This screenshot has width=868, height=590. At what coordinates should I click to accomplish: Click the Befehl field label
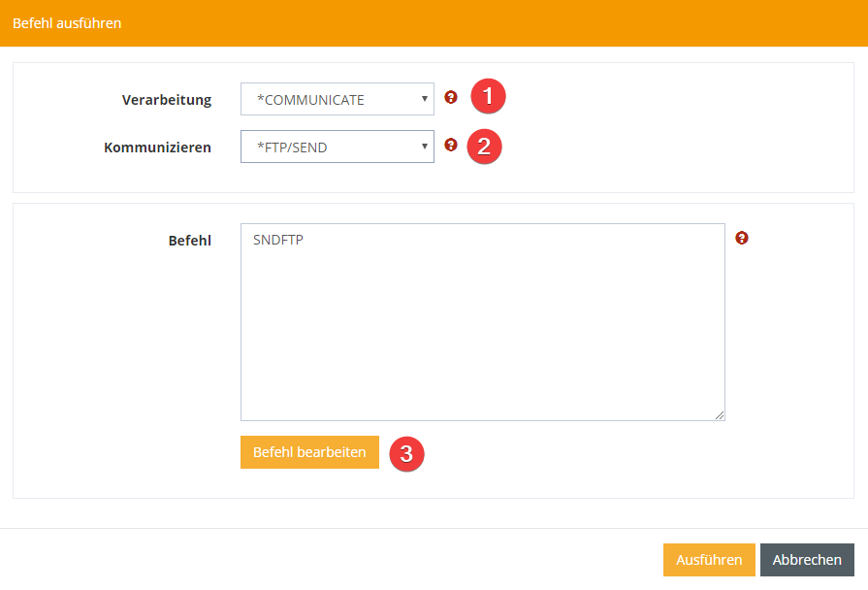pyautogui.click(x=190, y=240)
